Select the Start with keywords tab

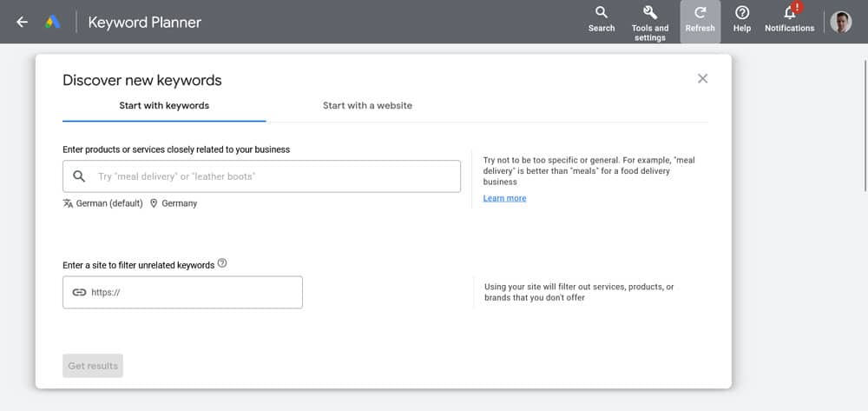click(164, 106)
